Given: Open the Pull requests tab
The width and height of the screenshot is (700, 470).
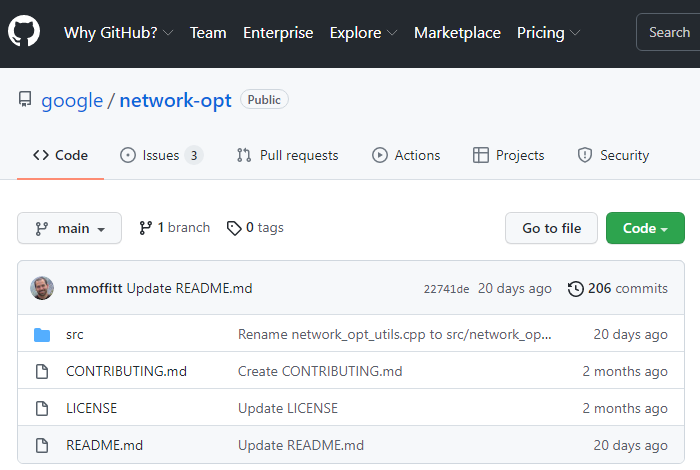Looking at the screenshot, I should click(x=287, y=155).
